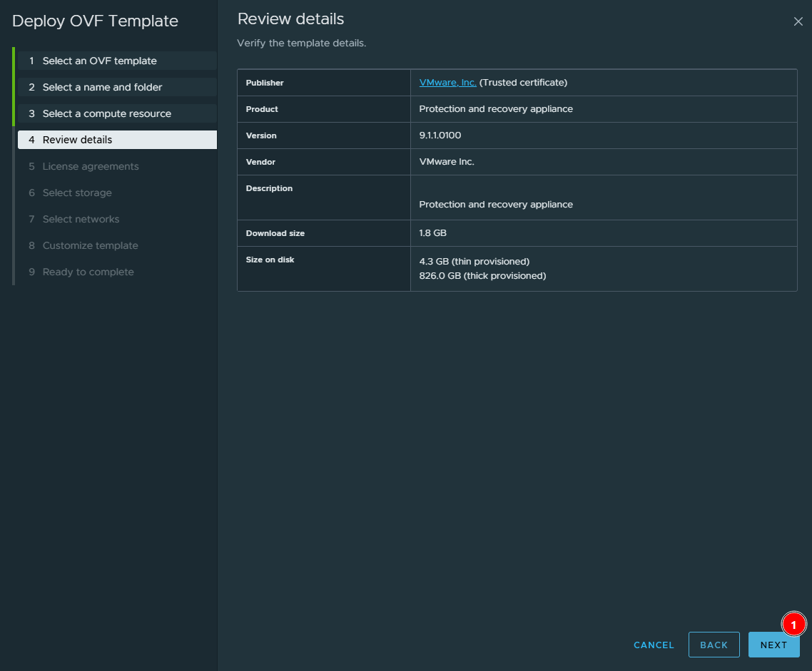Click the Vendor row label
The width and height of the screenshot is (812, 671).
(x=260, y=162)
